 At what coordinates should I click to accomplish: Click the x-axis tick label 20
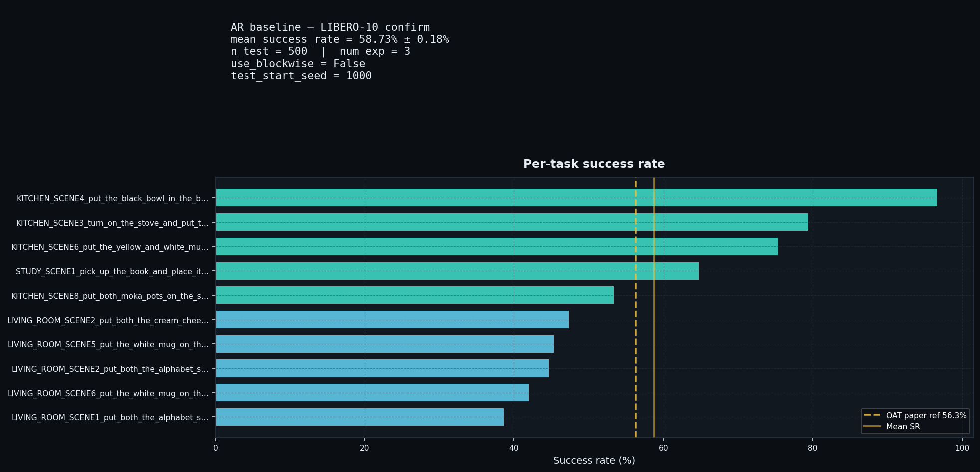(365, 448)
